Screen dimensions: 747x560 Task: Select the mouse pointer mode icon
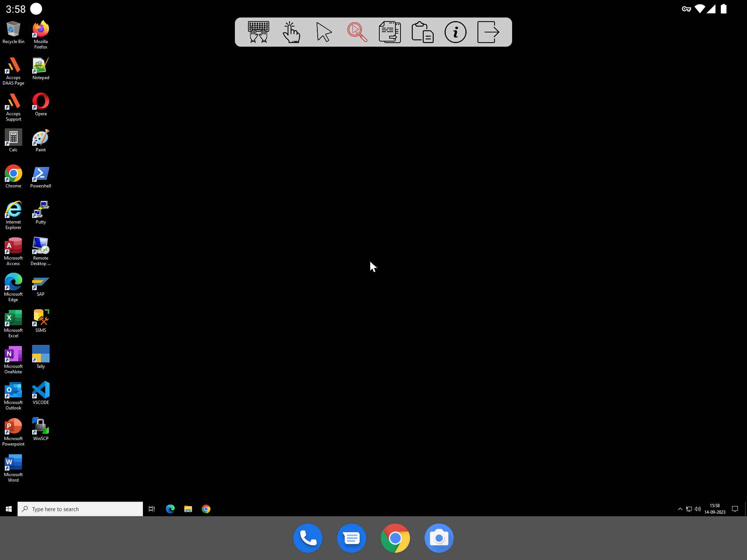point(324,32)
